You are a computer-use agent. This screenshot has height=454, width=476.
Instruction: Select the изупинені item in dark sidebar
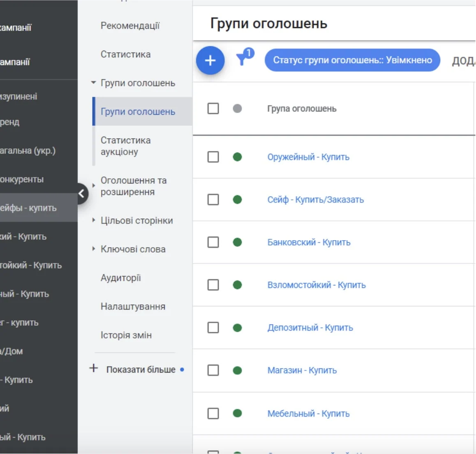coord(18,97)
